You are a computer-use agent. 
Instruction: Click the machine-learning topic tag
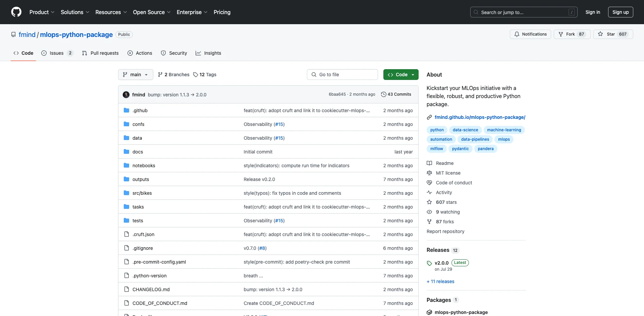504,130
